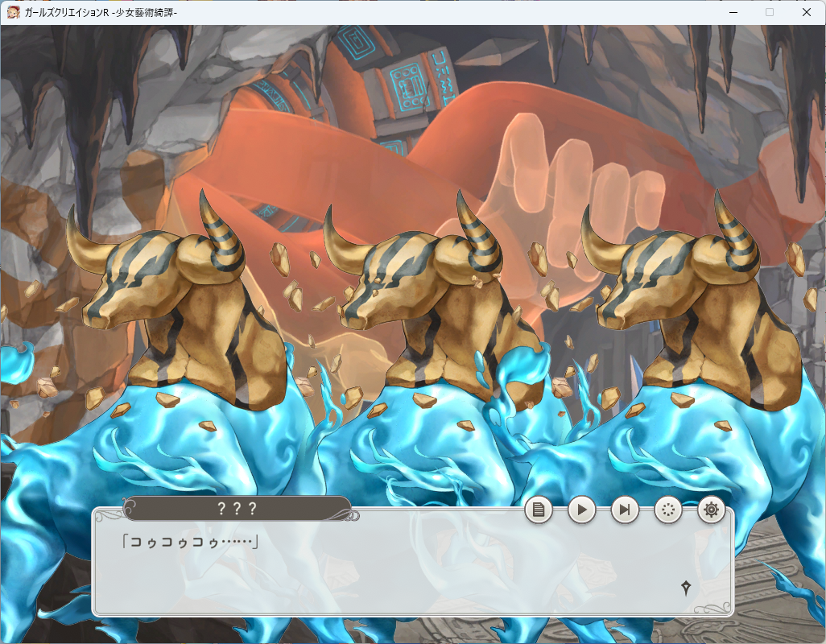Click the game's app icon in title bar

click(13, 12)
